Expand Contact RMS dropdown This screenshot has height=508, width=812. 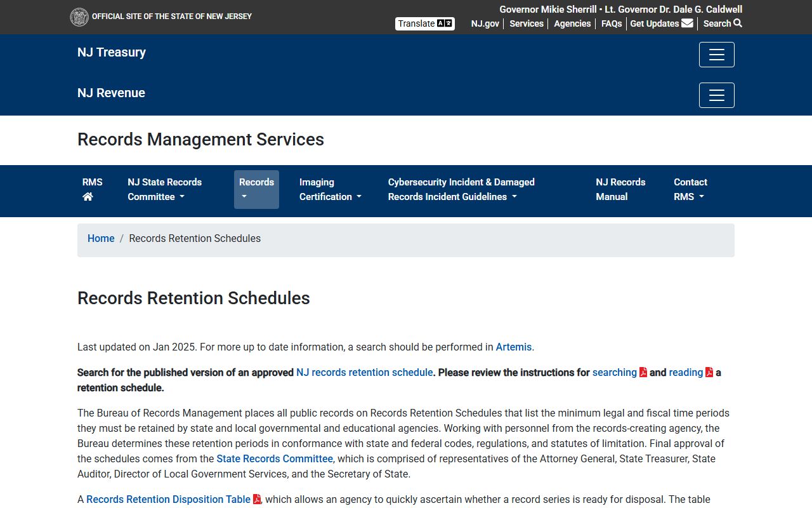tap(690, 189)
